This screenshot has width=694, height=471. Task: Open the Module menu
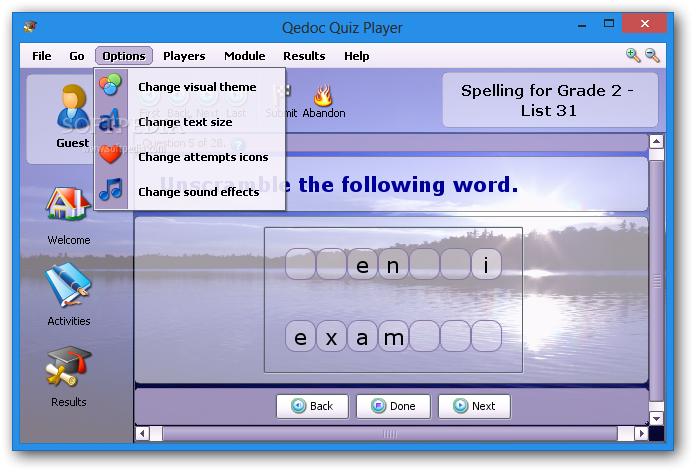pos(244,56)
